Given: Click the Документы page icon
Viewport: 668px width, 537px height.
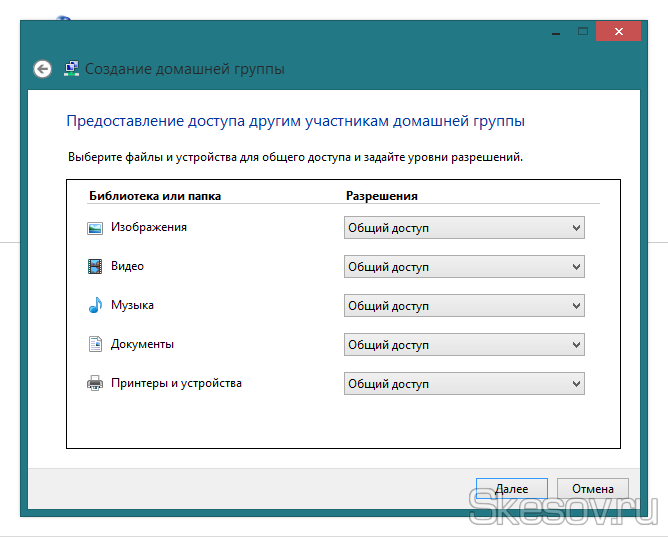Looking at the screenshot, I should coord(95,345).
